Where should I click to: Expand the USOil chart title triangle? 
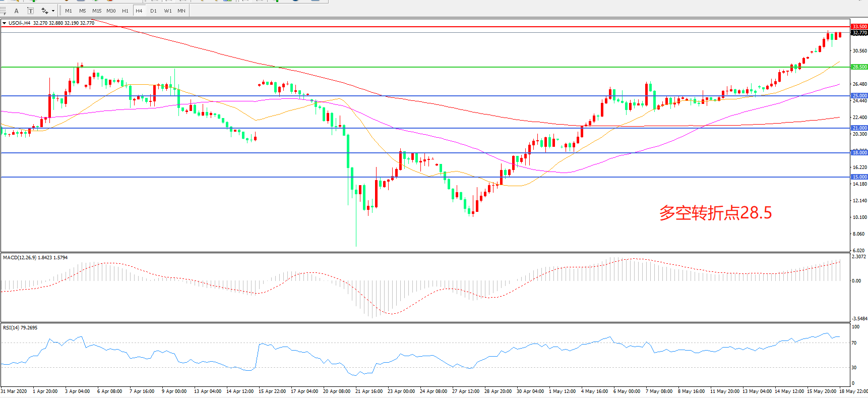point(4,23)
